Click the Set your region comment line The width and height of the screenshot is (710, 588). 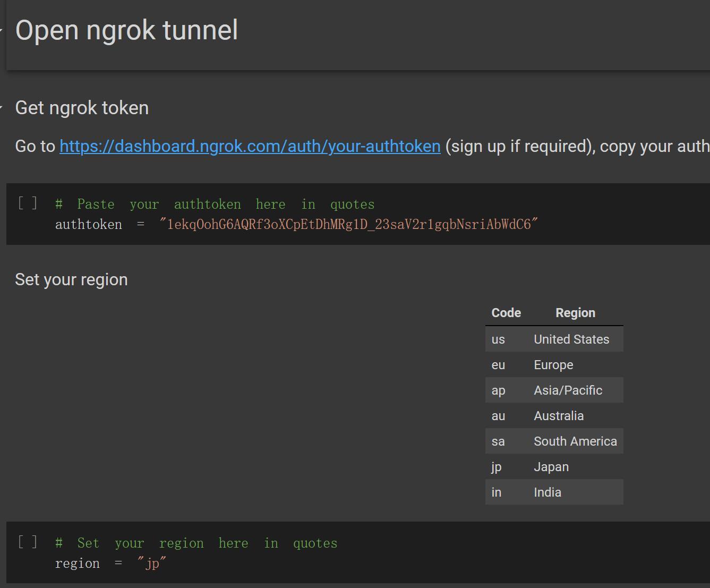point(196,543)
